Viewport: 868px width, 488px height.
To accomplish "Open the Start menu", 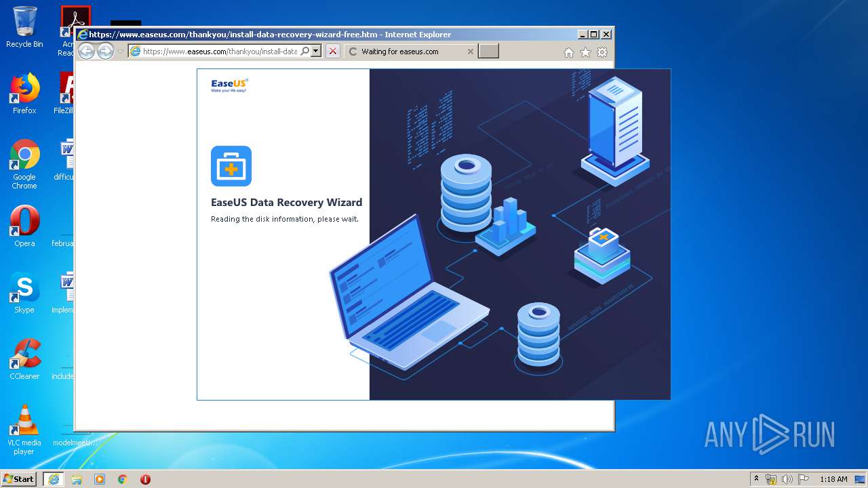I will [19, 479].
